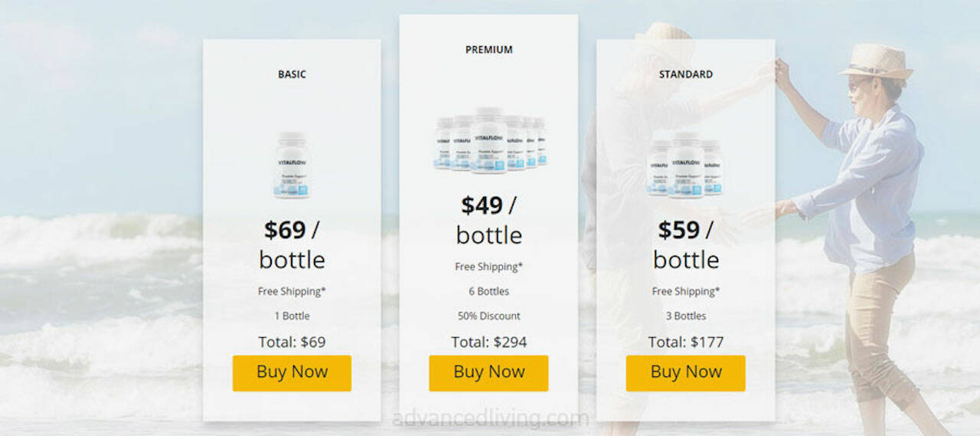Click Free Shipping text in Premium card
Viewport: 980px width, 436px height.
[489, 267]
